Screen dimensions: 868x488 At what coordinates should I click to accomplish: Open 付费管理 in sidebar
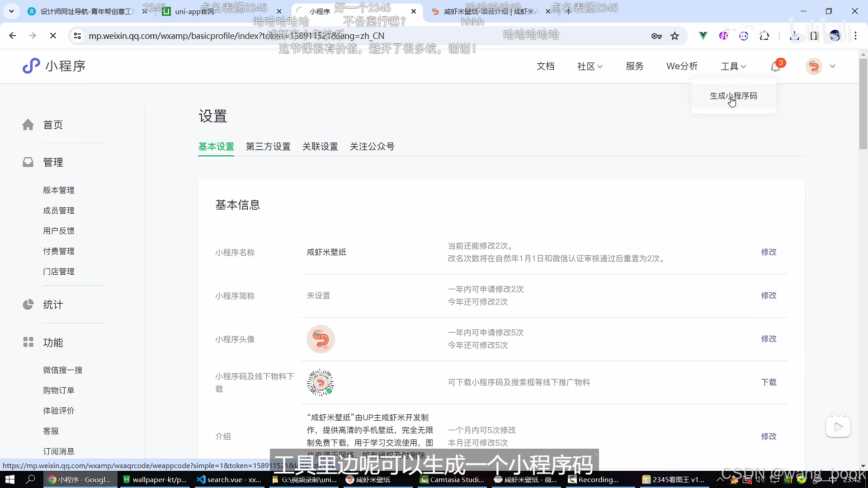point(59,251)
